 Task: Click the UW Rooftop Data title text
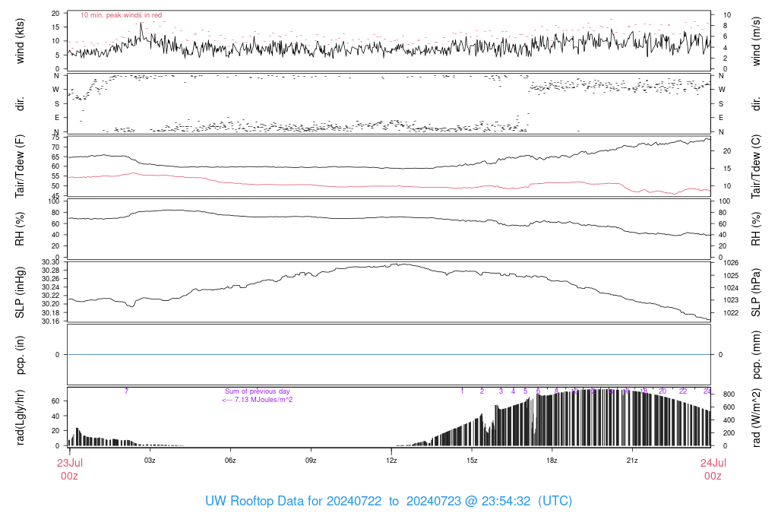tap(388, 502)
